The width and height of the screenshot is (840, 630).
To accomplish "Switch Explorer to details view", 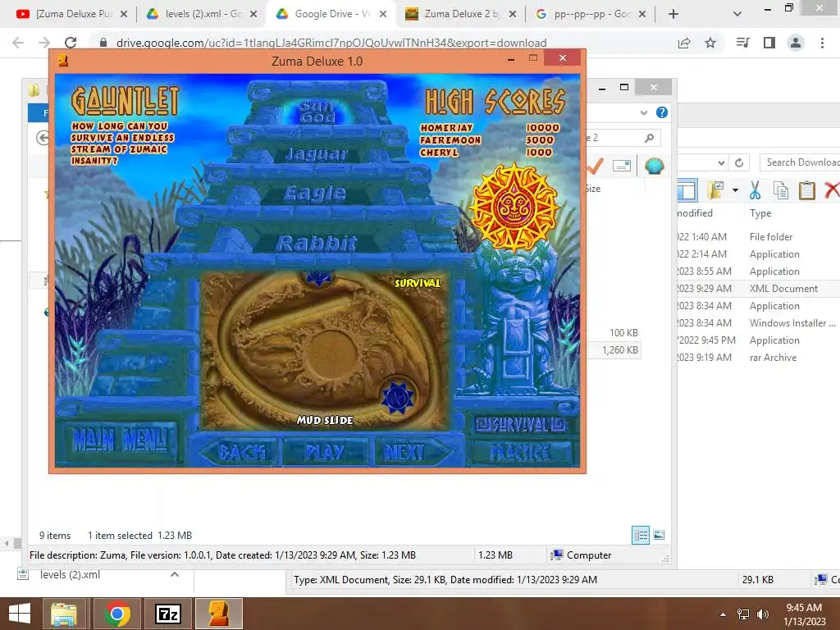I will (x=640, y=535).
